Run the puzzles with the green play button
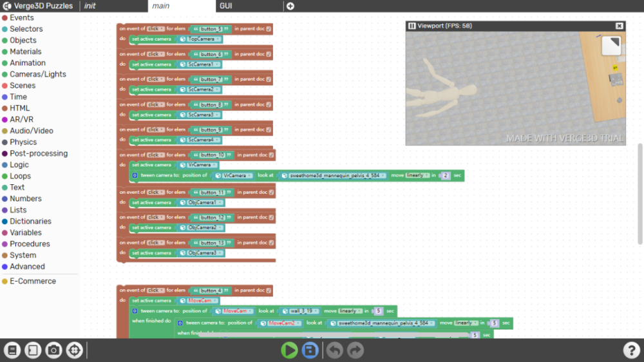 coord(289,350)
